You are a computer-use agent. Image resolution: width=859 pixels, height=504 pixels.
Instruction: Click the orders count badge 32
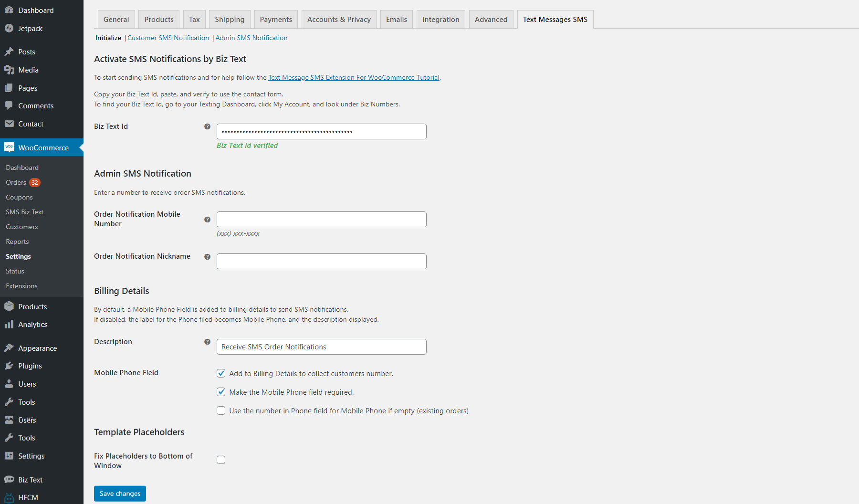coord(34,182)
